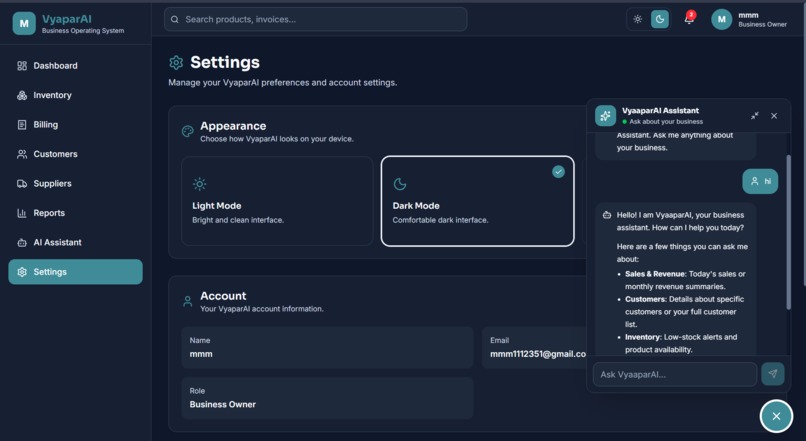806x441 pixels.
Task: Click the mmm user avatar
Action: 722,20
